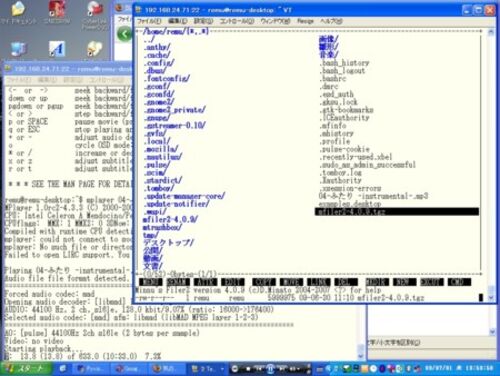
Task: Open the ヘルプ(H) menu in terminal window
Action: [x=331, y=21]
